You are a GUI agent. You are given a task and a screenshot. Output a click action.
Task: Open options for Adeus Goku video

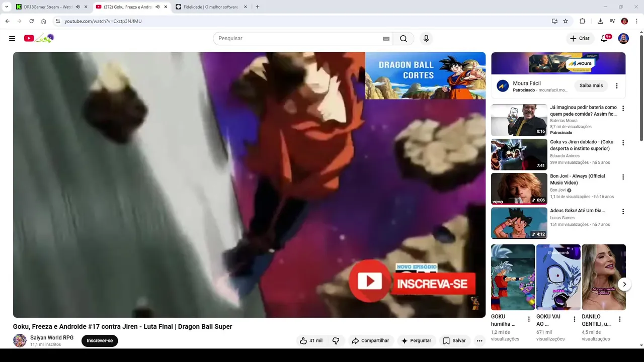[623, 212]
